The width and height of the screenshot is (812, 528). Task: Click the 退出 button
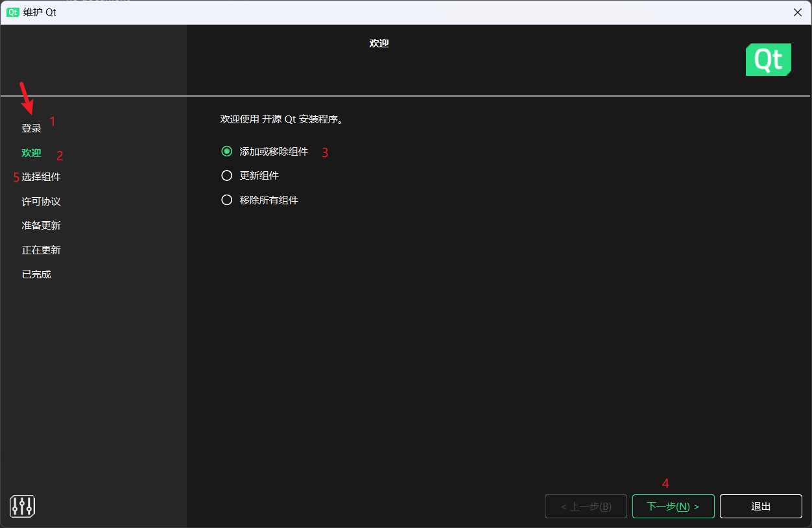761,507
